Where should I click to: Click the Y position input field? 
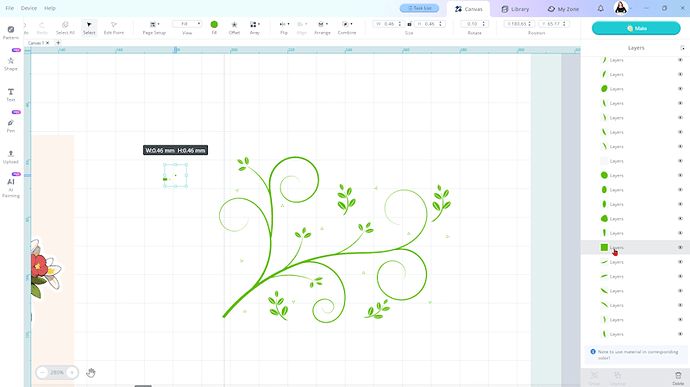(554, 24)
